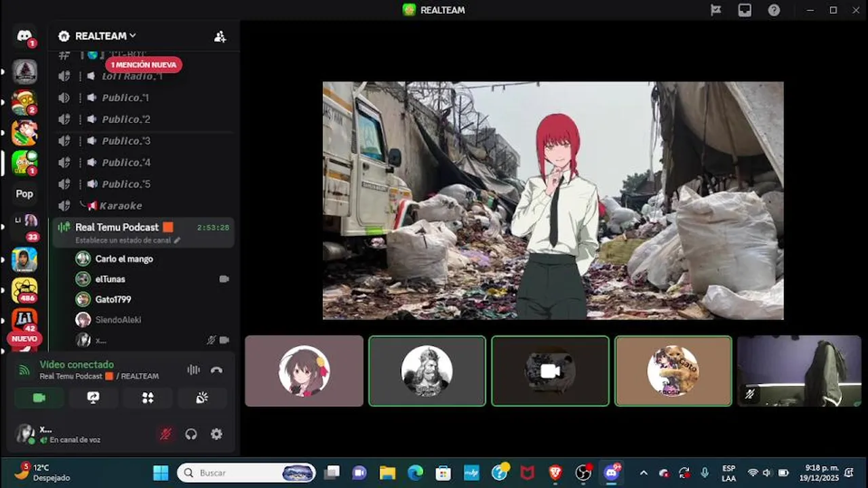Open File Explorer from taskbar

[387, 472]
